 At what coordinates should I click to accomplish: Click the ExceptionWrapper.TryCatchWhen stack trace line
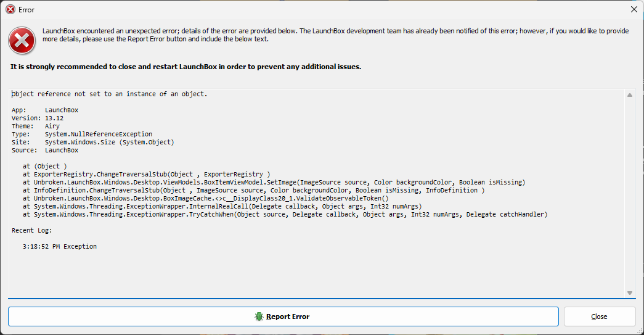pyautogui.click(x=285, y=214)
